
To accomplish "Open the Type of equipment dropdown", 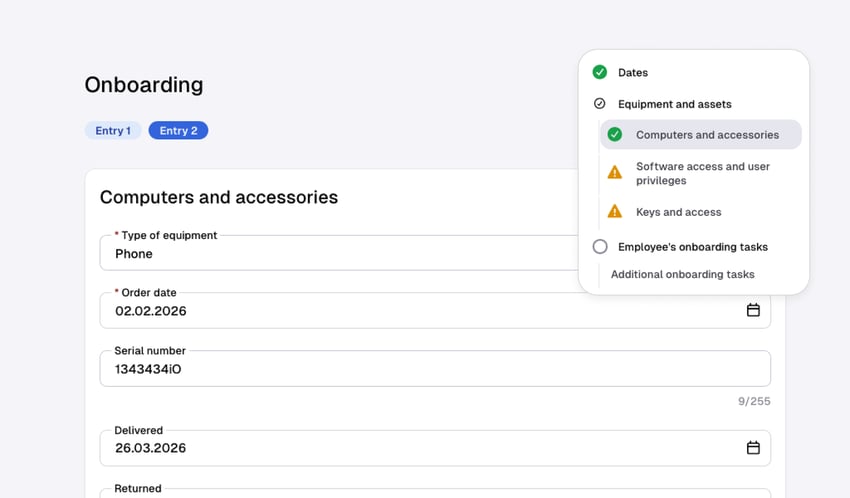I will pyautogui.click(x=340, y=253).
